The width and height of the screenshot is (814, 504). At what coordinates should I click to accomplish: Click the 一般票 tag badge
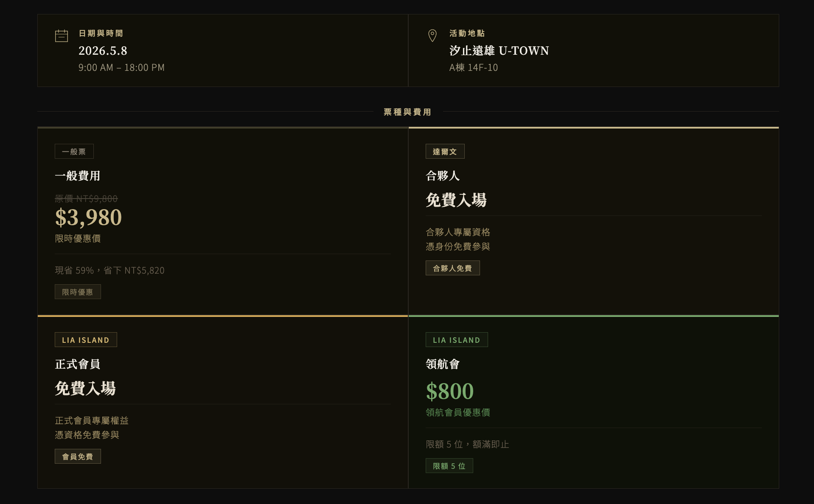74,151
